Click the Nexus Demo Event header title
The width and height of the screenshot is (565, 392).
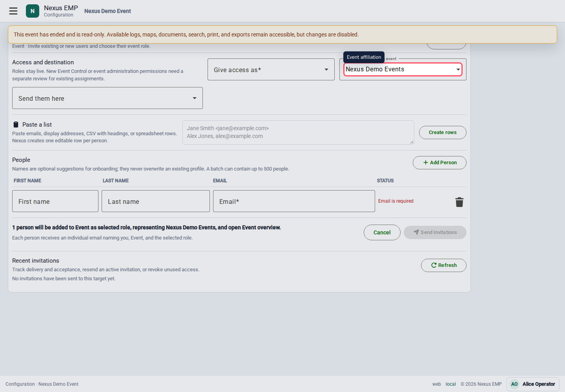coord(108,11)
